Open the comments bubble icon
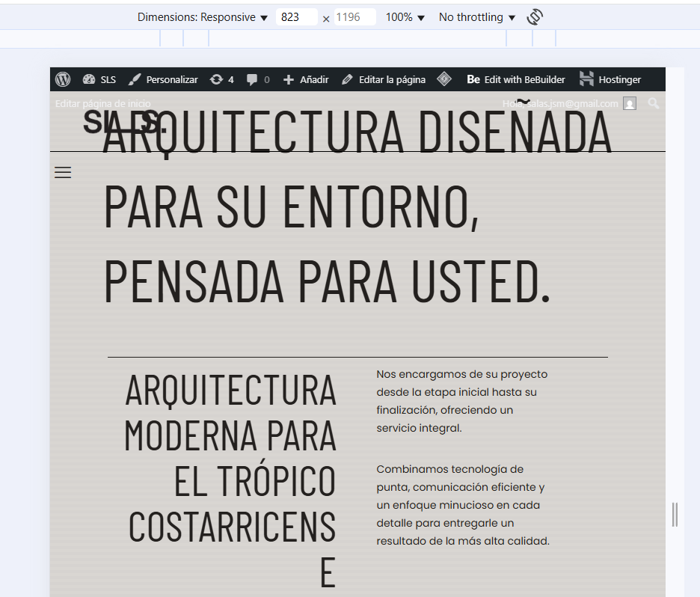This screenshot has width=700, height=597. click(x=258, y=79)
